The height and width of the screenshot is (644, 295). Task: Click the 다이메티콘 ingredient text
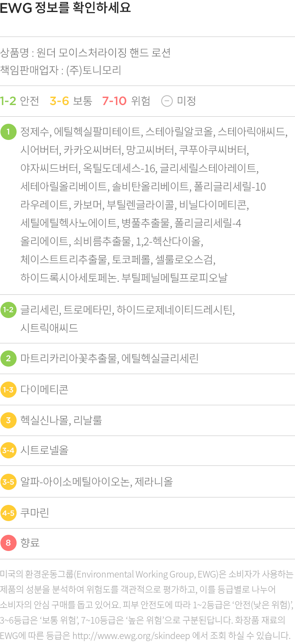point(44,389)
